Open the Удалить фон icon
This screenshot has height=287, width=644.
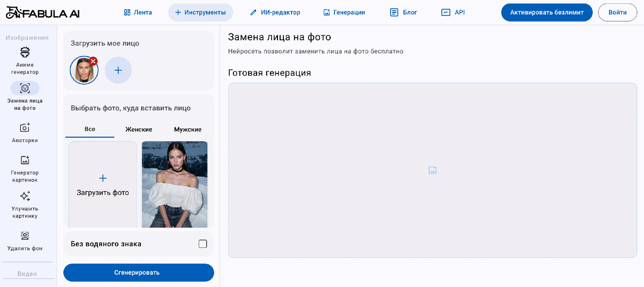point(25,236)
